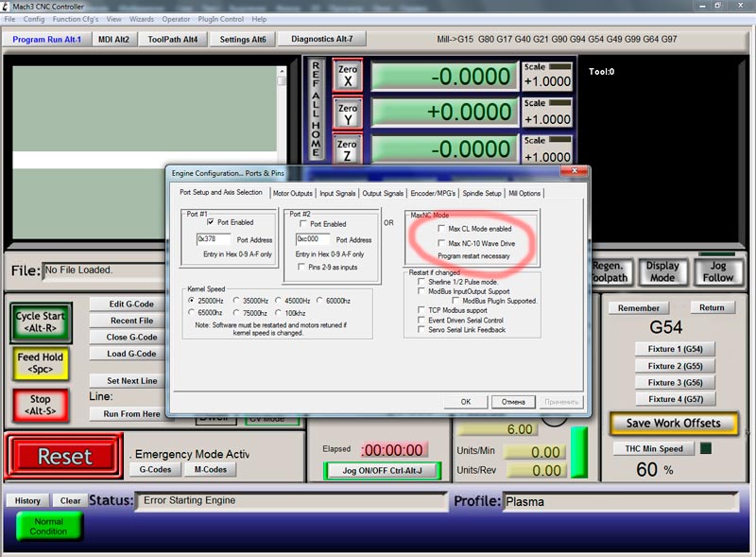
Task: Toggle the THC Min Speed LED indicator
Action: (705, 448)
